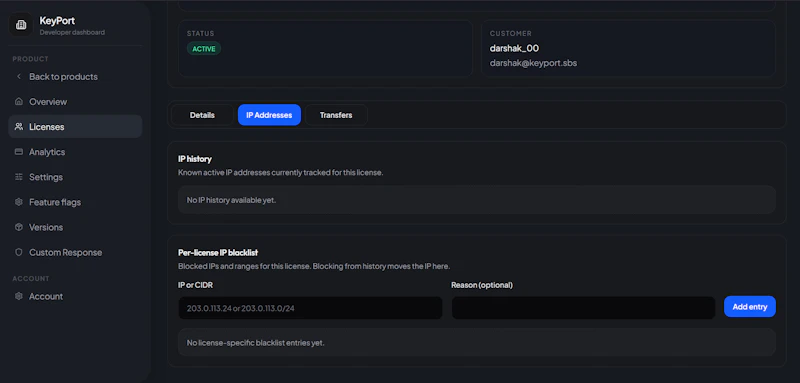Click the email darshak@keyport.sbs
The width and height of the screenshot is (800, 383).
coord(534,63)
